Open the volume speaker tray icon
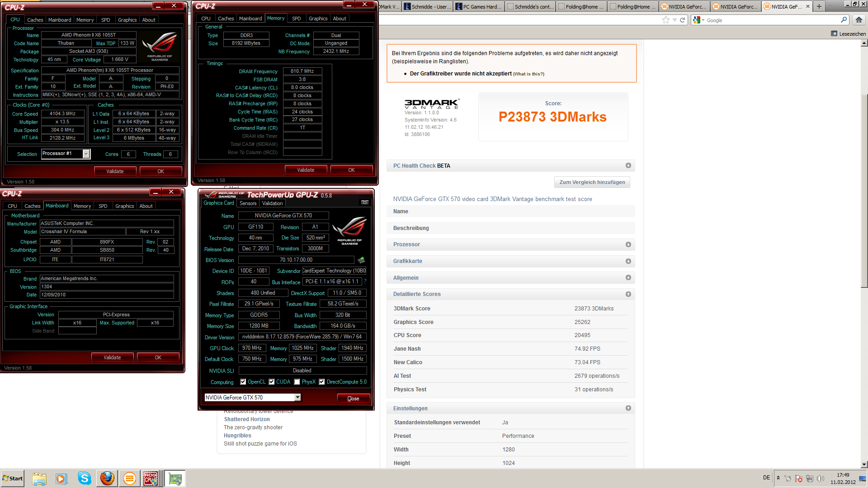The image size is (868, 488). tap(821, 479)
